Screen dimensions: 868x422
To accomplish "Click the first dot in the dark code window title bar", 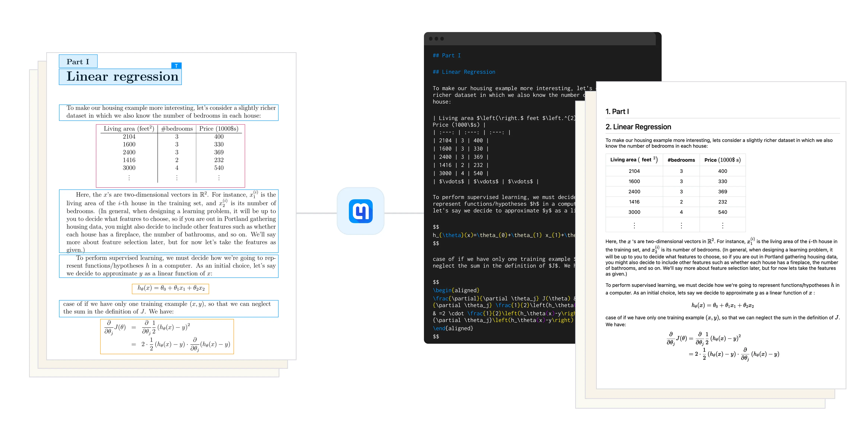I will pos(431,39).
